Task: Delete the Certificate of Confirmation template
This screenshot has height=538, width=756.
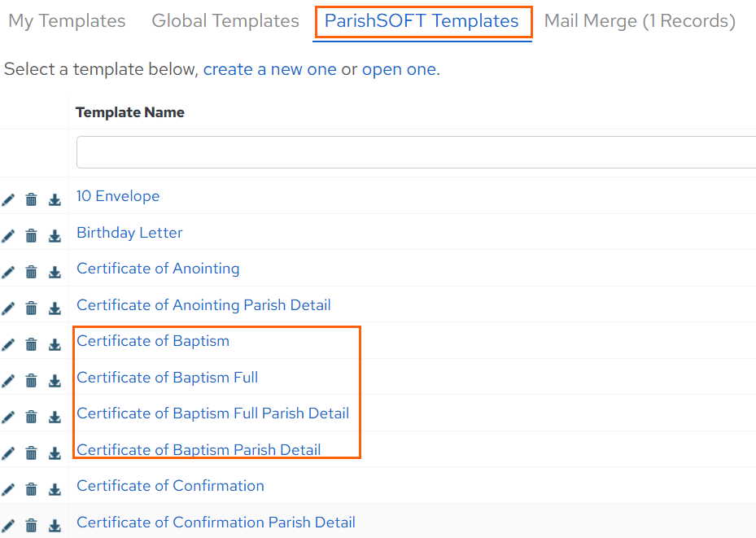Action: 32,489
